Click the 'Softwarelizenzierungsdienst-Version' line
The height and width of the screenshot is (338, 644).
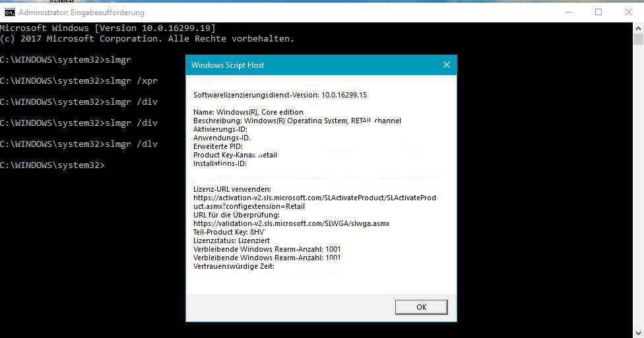pyautogui.click(x=280, y=95)
